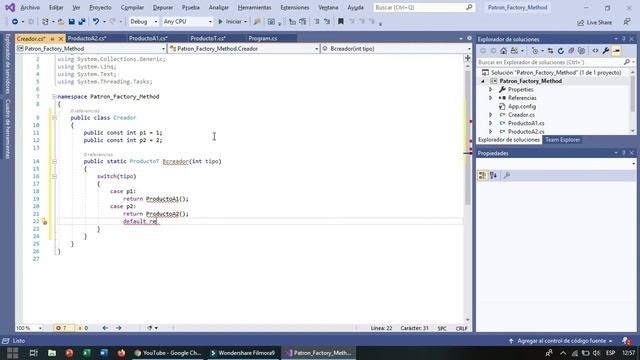The height and width of the screenshot is (360, 640).
Task: Click the Property Pages wrench in Properties
Action: (x=507, y=176)
